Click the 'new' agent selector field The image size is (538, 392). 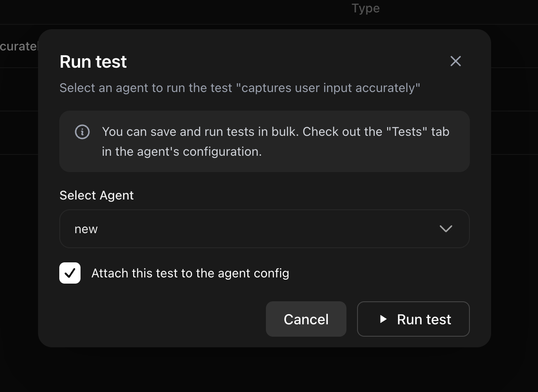pyautogui.click(x=264, y=229)
